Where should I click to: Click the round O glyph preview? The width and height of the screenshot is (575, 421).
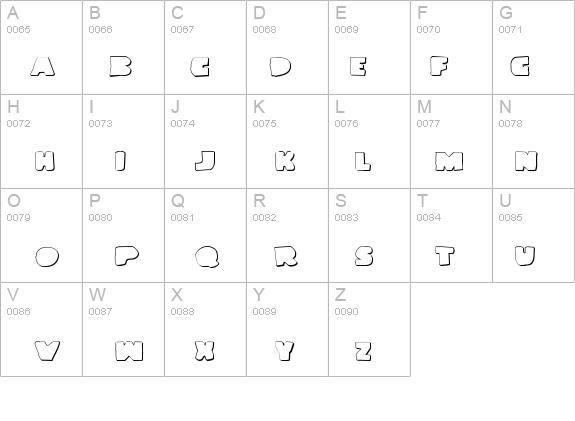click(x=47, y=256)
